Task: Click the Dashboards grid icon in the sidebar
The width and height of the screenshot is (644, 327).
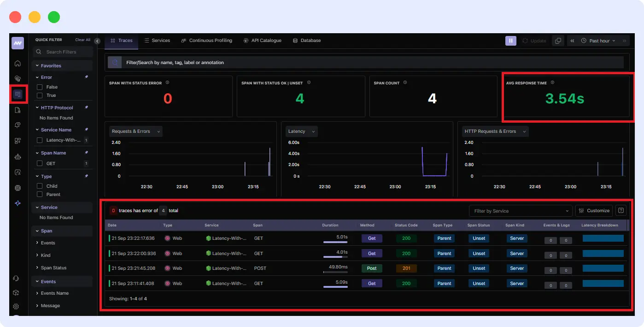Action: (x=18, y=141)
